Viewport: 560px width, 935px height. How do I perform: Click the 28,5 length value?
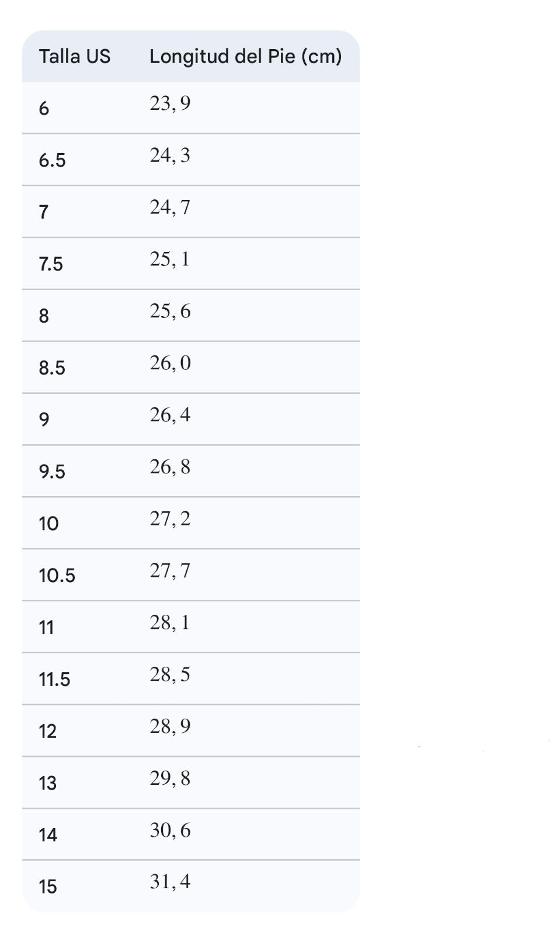[170, 675]
